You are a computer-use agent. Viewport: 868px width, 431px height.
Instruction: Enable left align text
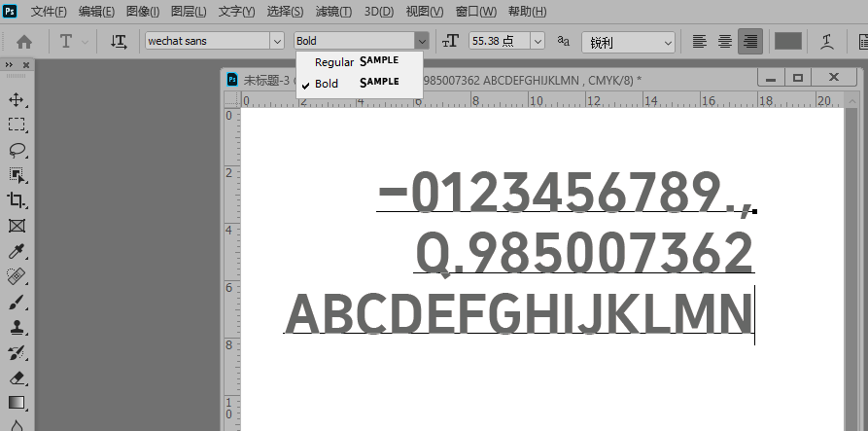[700, 41]
